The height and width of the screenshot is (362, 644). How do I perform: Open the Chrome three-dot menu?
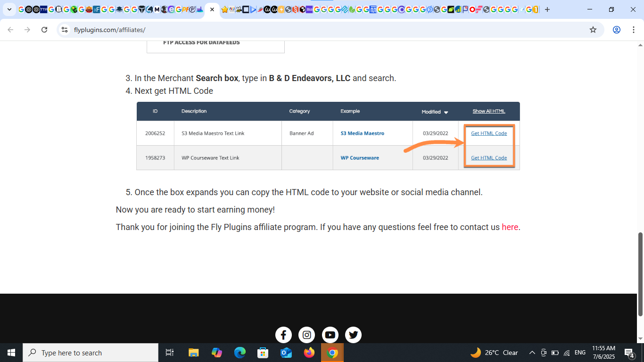click(633, 30)
